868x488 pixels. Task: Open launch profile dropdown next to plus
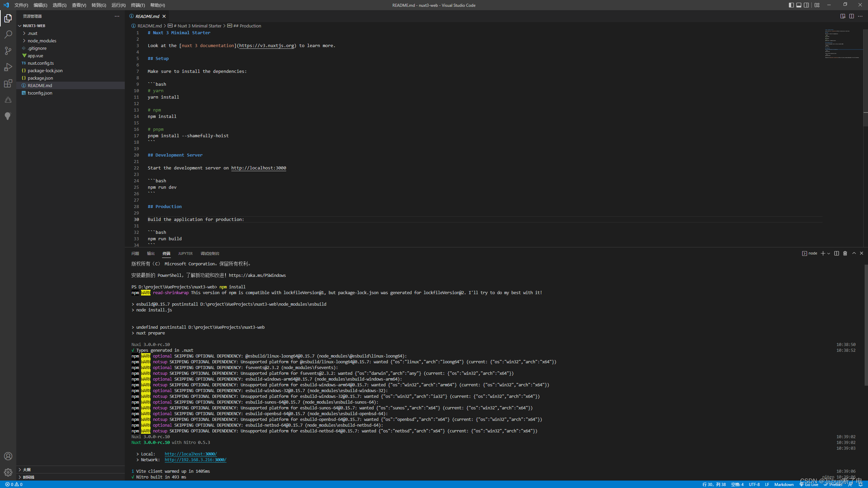[x=829, y=253]
